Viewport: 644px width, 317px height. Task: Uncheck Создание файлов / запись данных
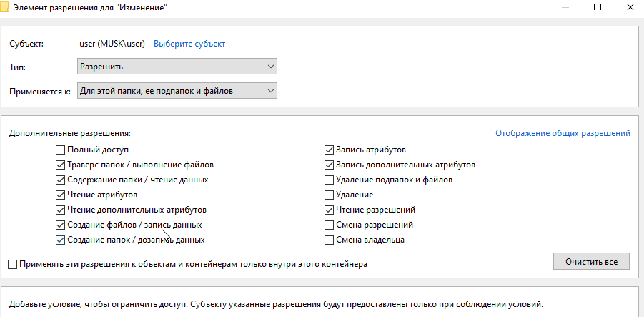pos(60,225)
